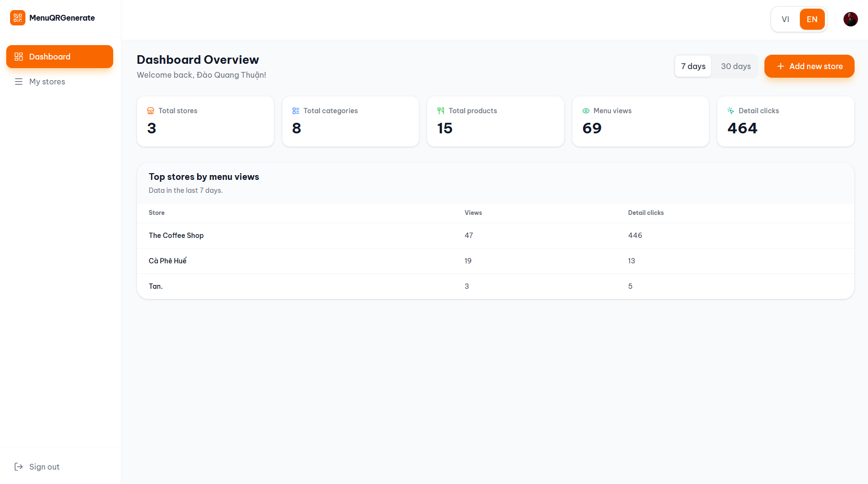Click the Total categories list icon
Viewport: 868px width, 484px height.
click(296, 111)
